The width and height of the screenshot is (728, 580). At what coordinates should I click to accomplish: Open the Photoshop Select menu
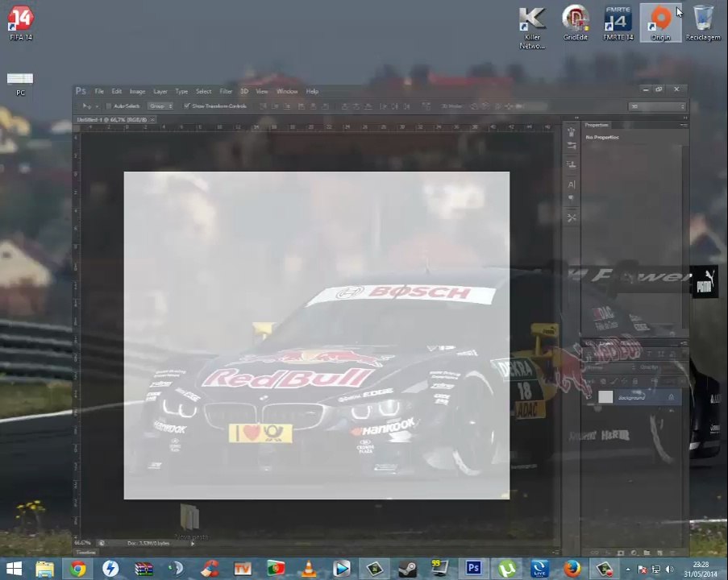pos(203,91)
